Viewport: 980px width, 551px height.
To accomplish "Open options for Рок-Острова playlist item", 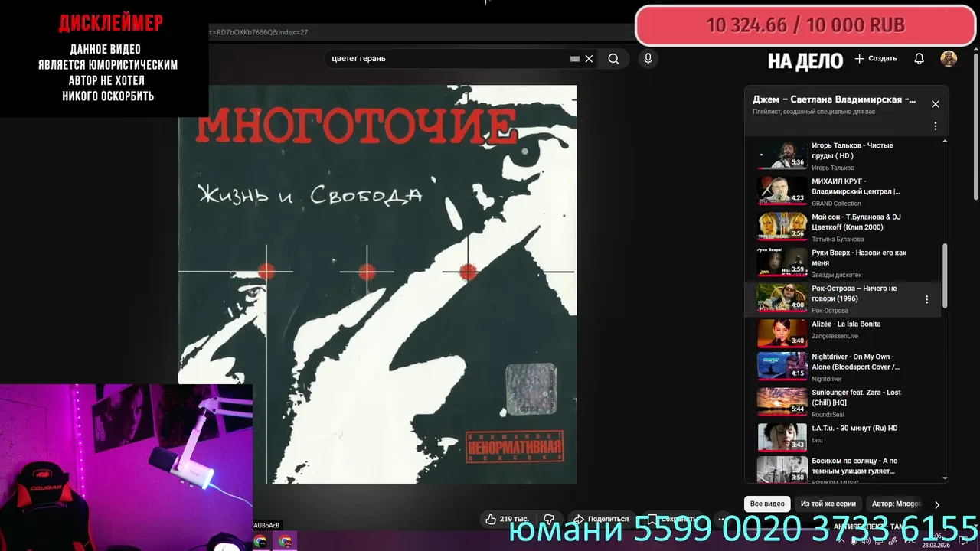I will click(x=926, y=299).
